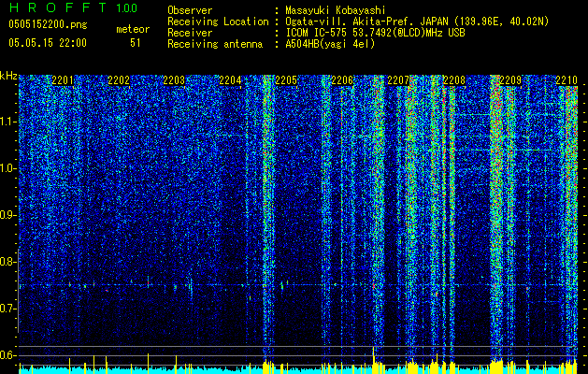Click the kHz axis unit label

tap(8, 76)
